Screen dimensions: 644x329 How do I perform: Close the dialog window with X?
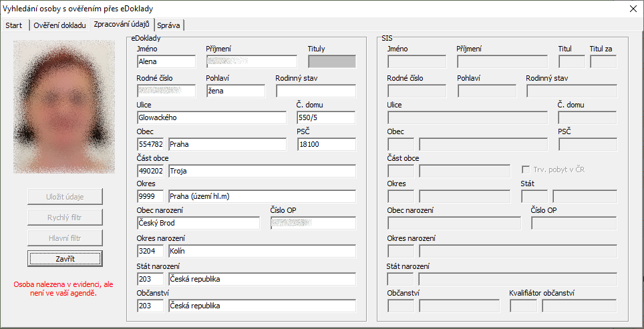click(633, 8)
